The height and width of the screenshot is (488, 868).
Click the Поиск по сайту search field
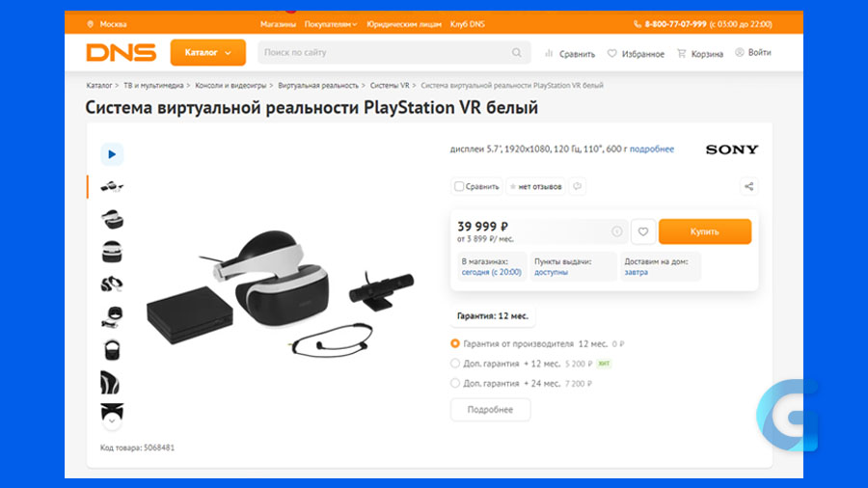(x=385, y=53)
